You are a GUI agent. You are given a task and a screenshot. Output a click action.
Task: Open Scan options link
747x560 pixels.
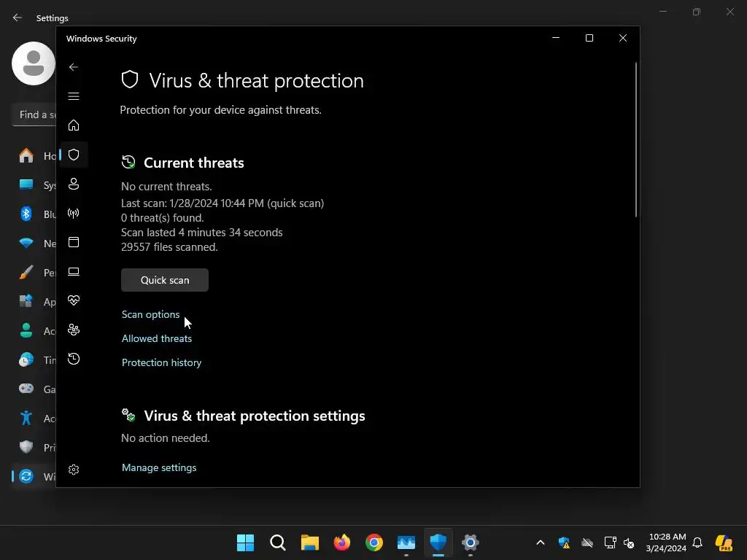[x=150, y=314]
